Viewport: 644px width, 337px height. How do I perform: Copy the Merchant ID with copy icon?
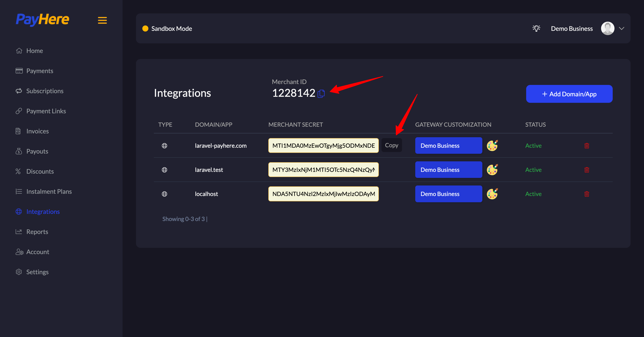[321, 94]
